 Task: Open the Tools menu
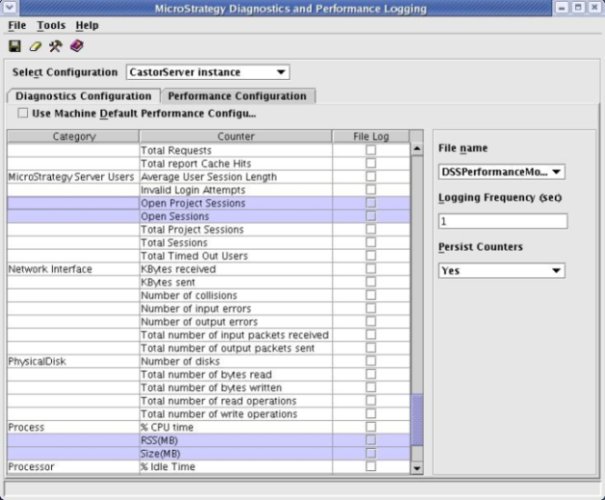click(x=51, y=25)
